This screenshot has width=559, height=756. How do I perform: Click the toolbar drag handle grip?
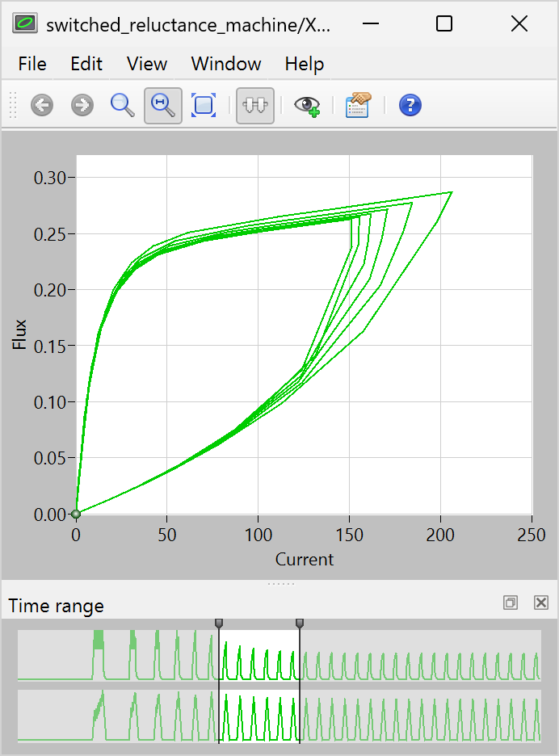click(12, 105)
